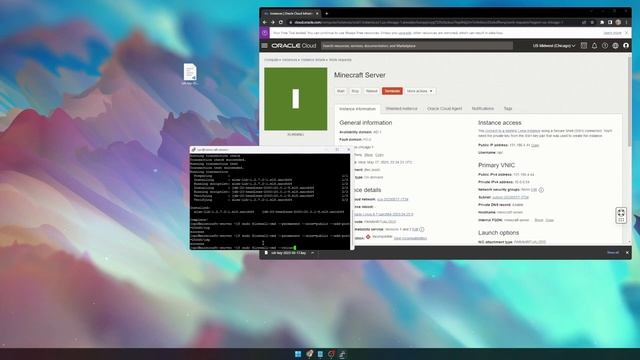The width and height of the screenshot is (640, 360).
Task: Click the Oracle Cloud logo
Action: [x=294, y=46]
